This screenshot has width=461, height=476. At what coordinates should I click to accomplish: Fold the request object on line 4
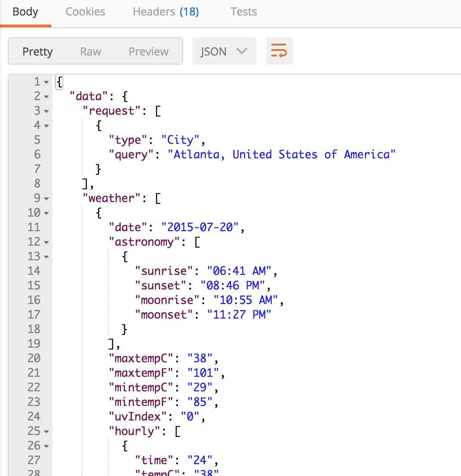[x=46, y=126]
